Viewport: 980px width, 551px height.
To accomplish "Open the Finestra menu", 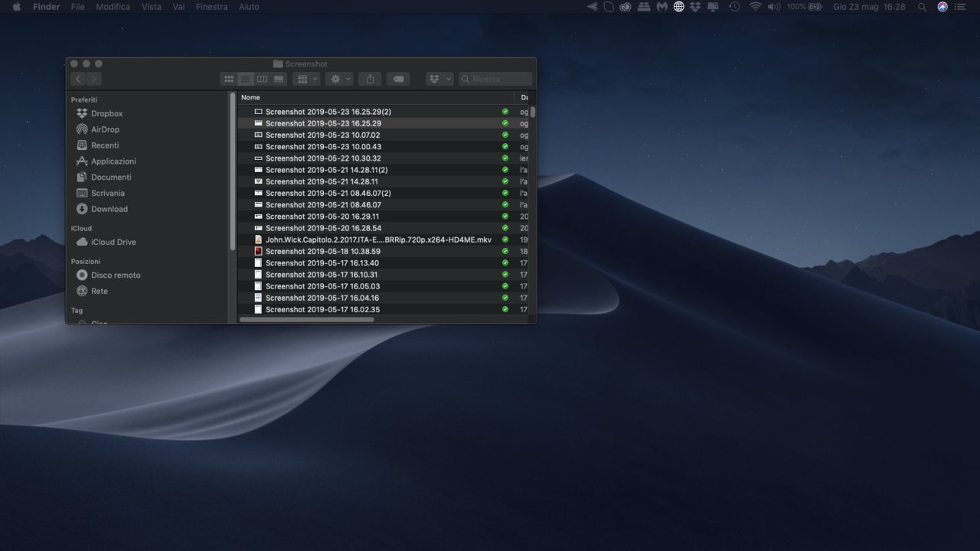I will (211, 7).
